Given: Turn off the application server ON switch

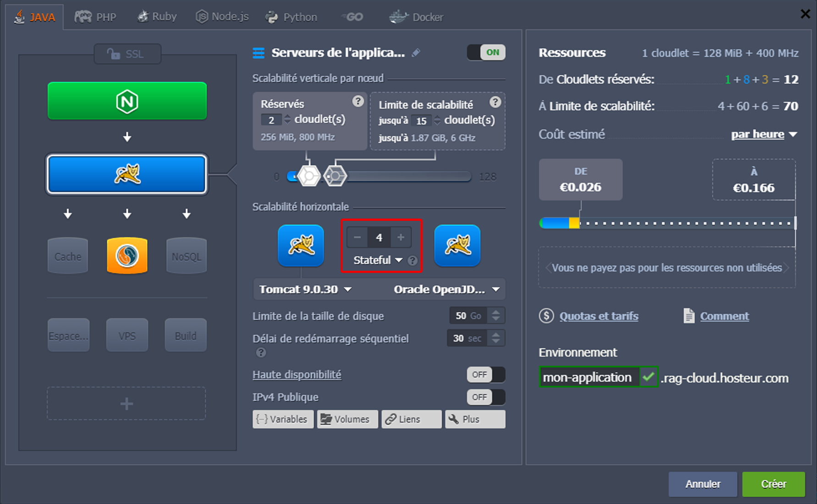Looking at the screenshot, I should (486, 52).
